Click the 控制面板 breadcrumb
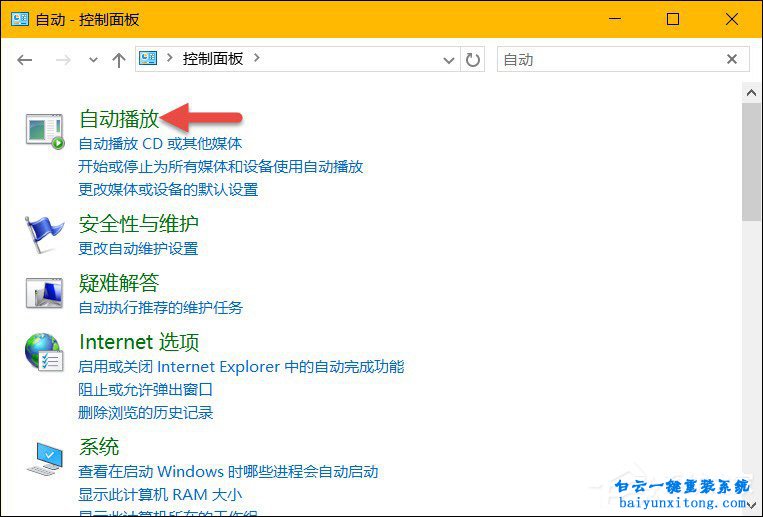The image size is (763, 517). pyautogui.click(x=213, y=59)
